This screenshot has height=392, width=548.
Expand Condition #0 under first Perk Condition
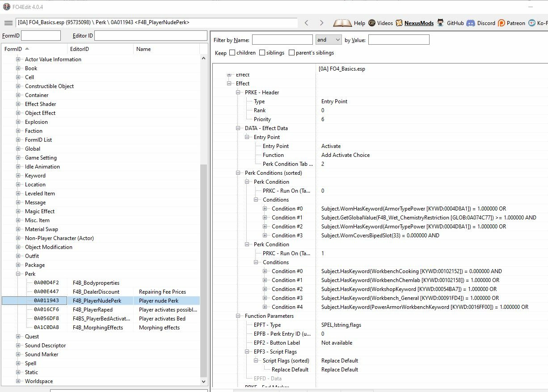click(265, 209)
